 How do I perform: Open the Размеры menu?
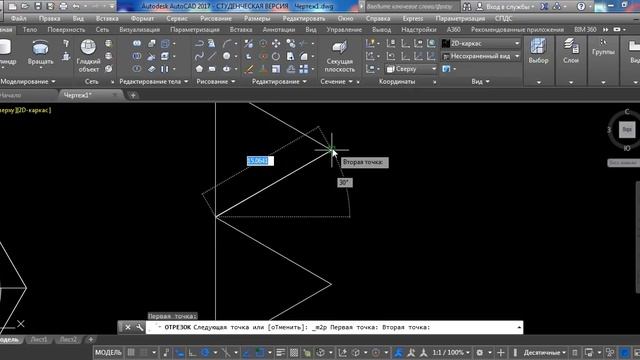click(x=257, y=18)
